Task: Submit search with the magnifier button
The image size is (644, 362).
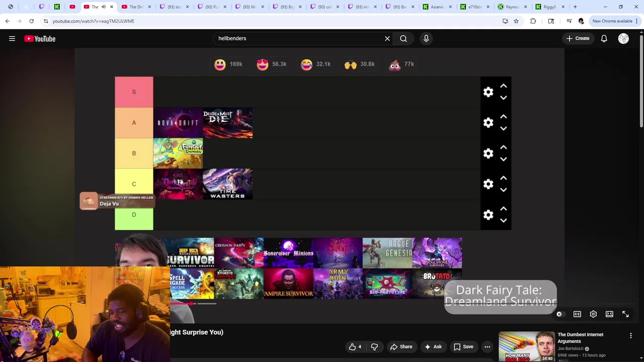Action: pos(404,38)
